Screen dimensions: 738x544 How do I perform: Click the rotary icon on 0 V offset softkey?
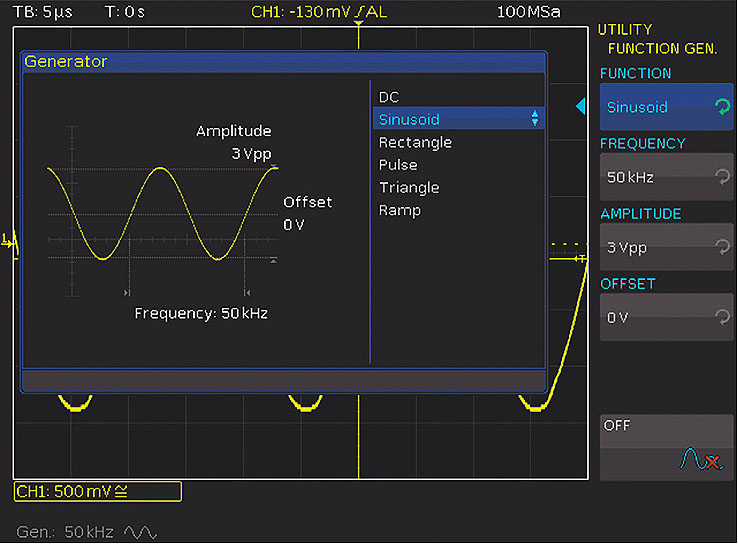(x=722, y=317)
